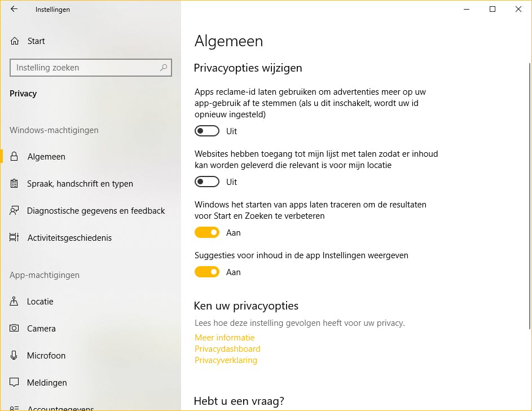
Task: Click the Spraak, handschrift en typen icon
Action: 15,184
